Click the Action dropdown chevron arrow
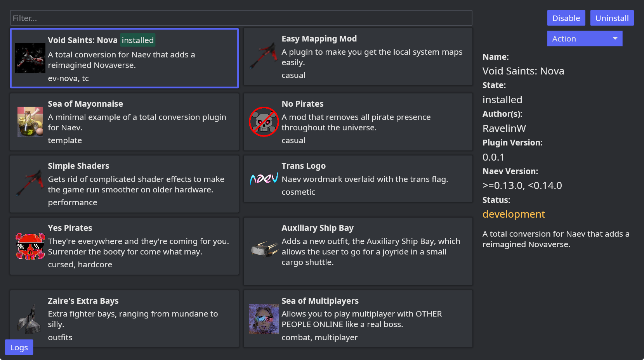This screenshot has width=644, height=360. pos(615,38)
